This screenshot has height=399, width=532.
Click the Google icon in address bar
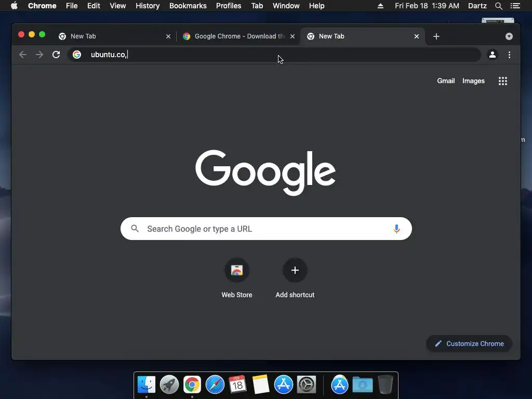(x=77, y=55)
